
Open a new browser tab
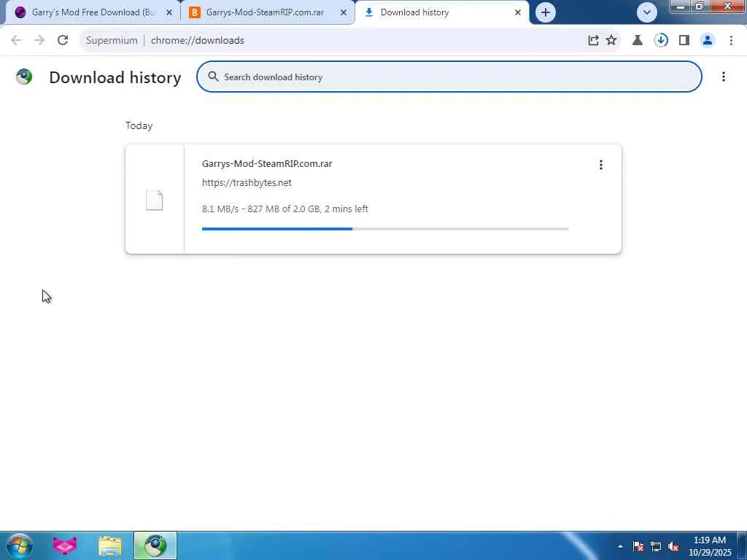point(546,12)
